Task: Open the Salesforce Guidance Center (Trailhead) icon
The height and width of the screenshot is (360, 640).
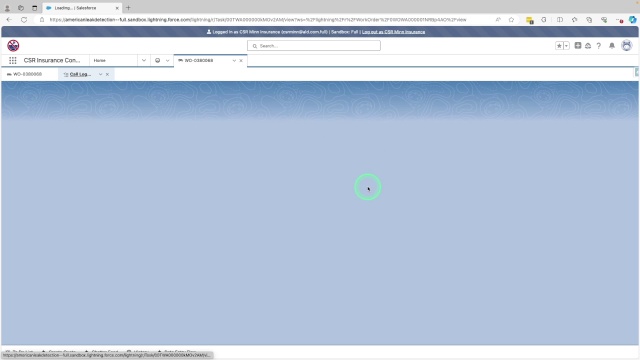Action: (588, 46)
